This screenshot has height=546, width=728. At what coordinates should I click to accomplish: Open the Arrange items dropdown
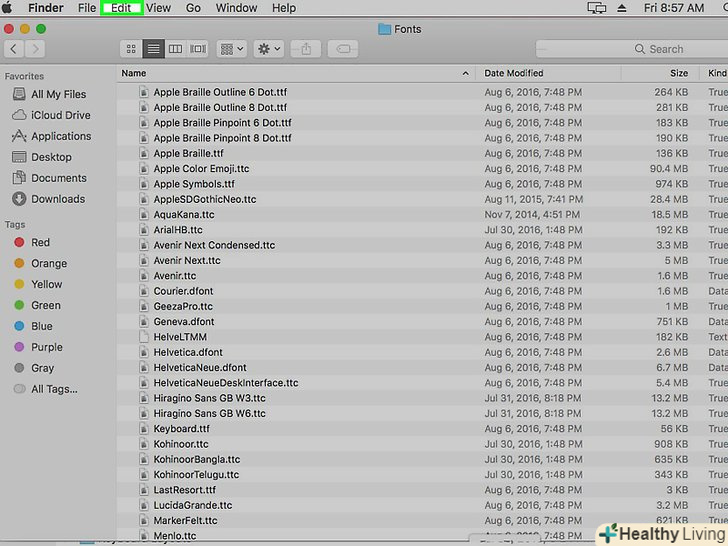click(x=231, y=48)
